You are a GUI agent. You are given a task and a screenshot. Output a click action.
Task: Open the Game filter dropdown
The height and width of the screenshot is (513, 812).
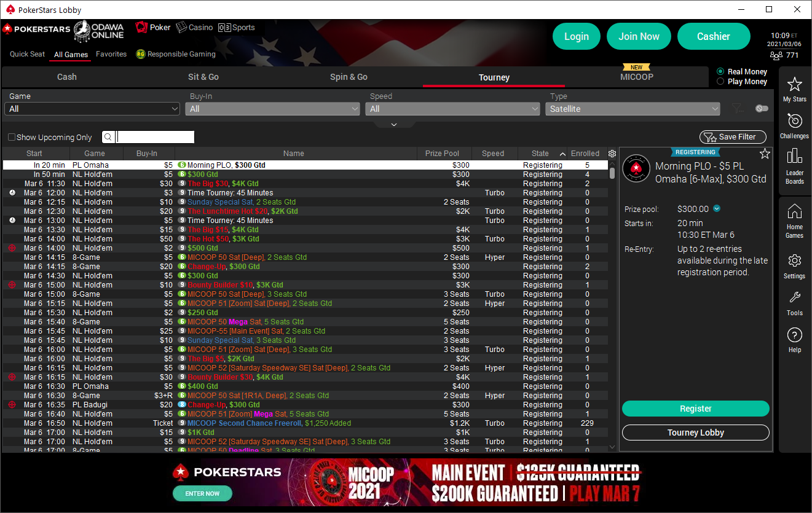coord(92,109)
